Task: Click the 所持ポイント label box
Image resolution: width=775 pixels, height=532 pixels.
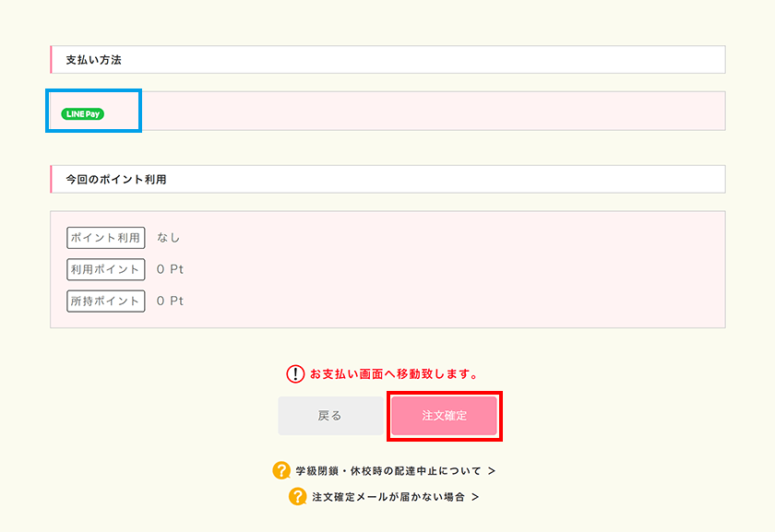Action: point(106,301)
